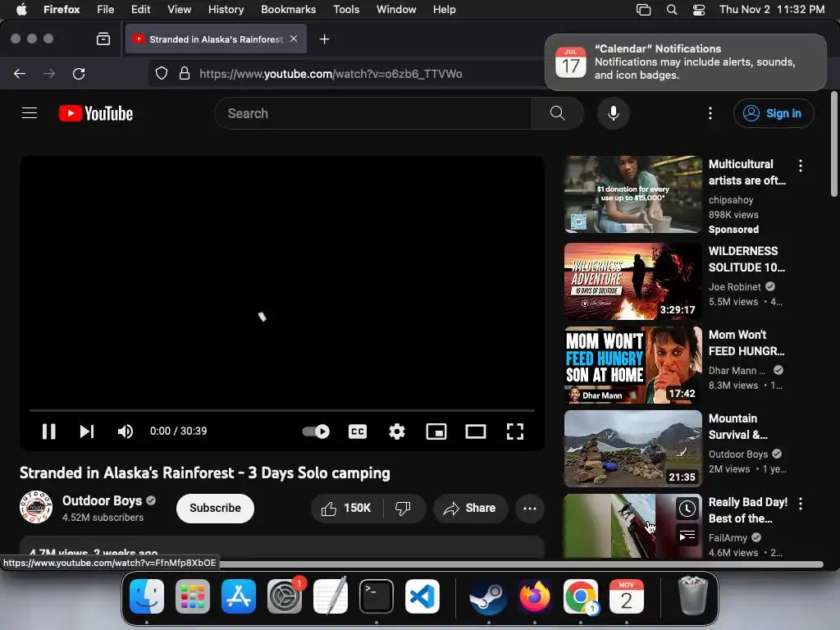Image resolution: width=840 pixels, height=630 pixels.
Task: Open options for Really Bad Day video
Action: 801,504
